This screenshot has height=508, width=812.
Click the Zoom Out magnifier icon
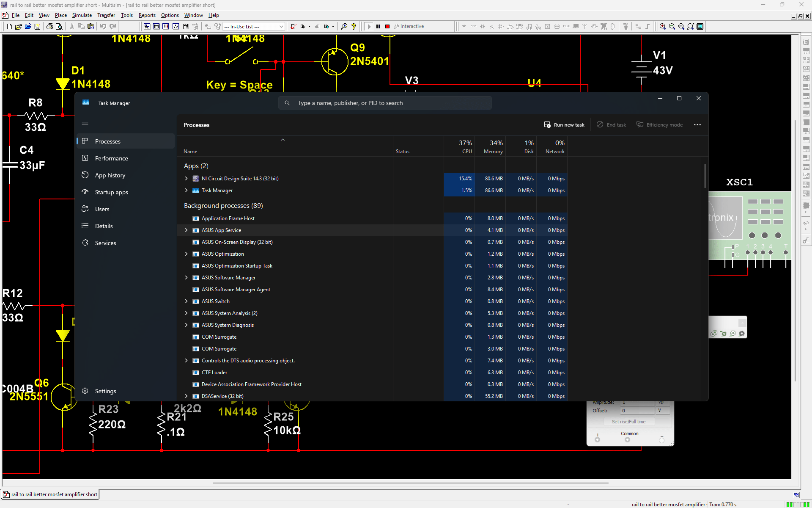(672, 26)
